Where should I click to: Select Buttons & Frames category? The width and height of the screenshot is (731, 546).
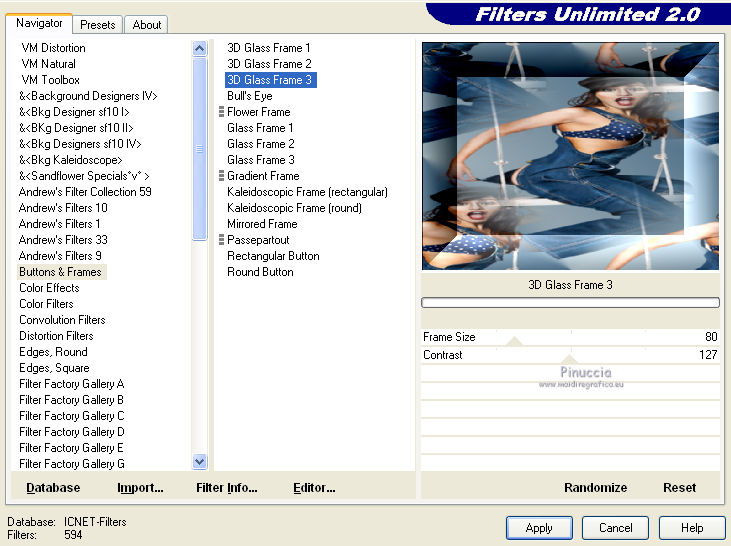60,272
